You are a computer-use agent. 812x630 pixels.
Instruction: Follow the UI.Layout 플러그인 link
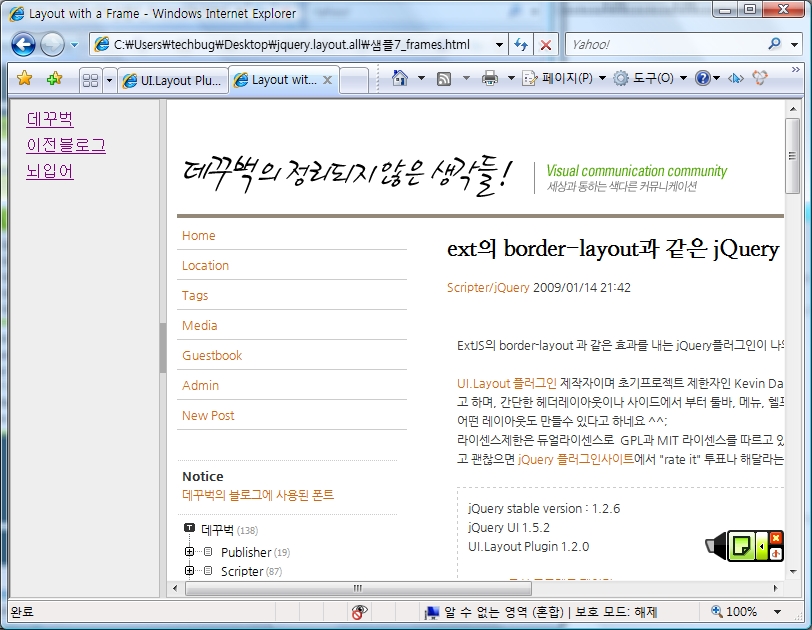[x=507, y=384]
